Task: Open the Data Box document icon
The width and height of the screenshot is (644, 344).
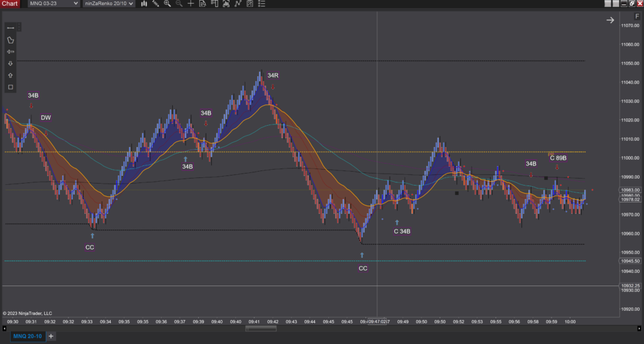Action: (x=203, y=4)
